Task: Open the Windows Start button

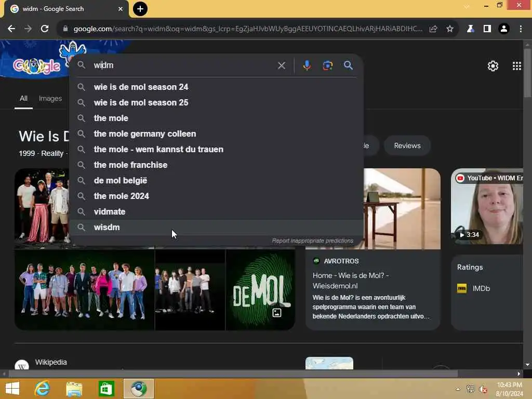Action: [x=12, y=389]
